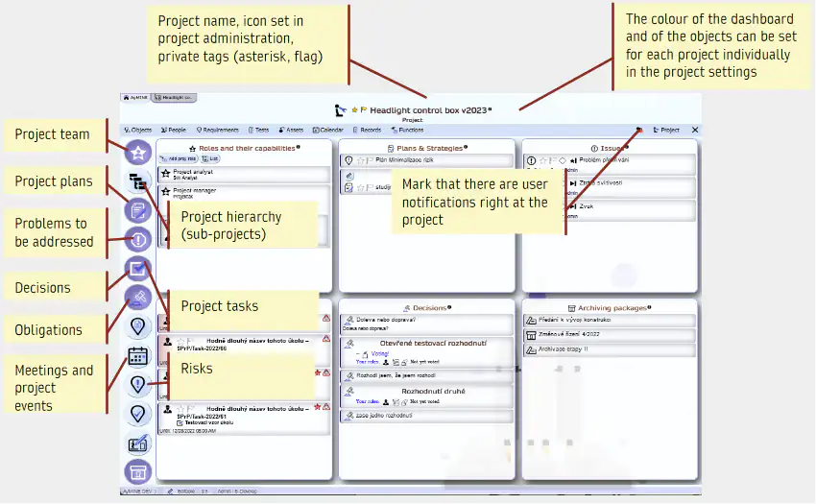The height and width of the screenshot is (504, 816).
Task: Click the List button in Roles panel
Action: pos(210,158)
